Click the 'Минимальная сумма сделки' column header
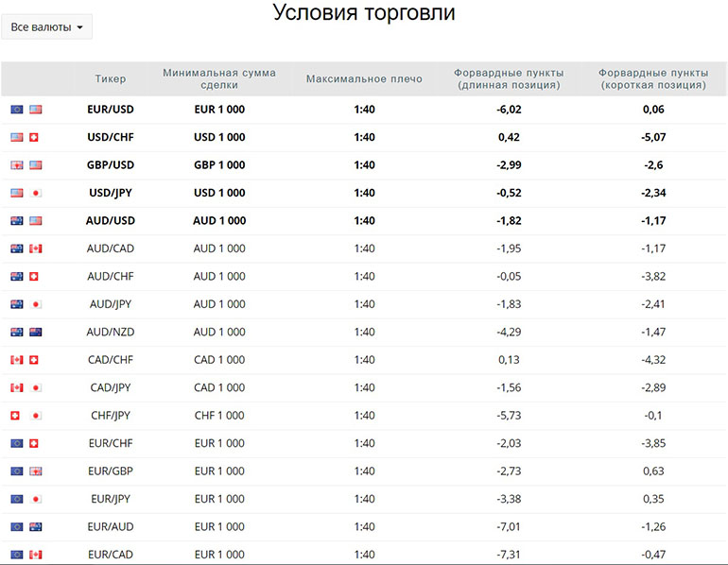728x565 pixels. (x=219, y=78)
